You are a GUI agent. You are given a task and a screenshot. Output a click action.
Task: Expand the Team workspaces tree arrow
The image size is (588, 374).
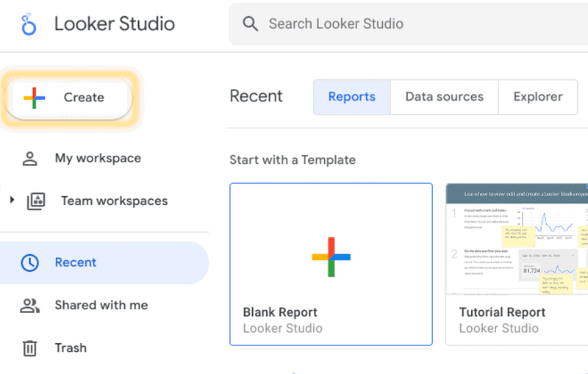click(12, 201)
